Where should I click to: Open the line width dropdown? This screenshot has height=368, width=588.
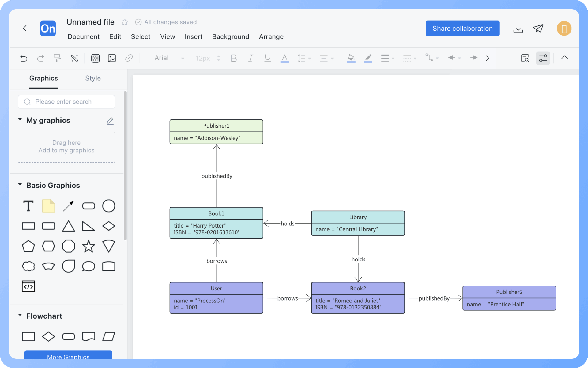pyautogui.click(x=387, y=58)
